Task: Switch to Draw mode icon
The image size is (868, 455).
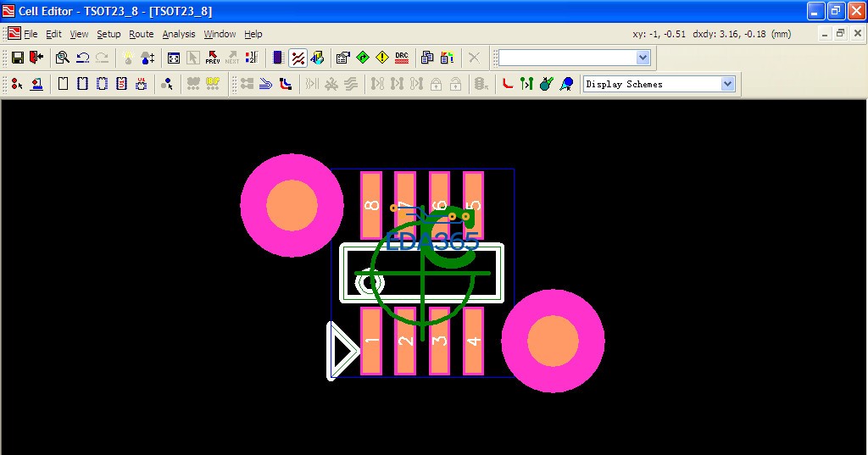Action: [317, 58]
